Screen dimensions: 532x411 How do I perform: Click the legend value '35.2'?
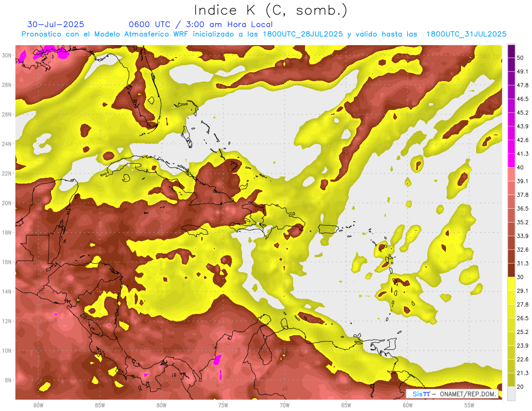pyautogui.click(x=523, y=222)
